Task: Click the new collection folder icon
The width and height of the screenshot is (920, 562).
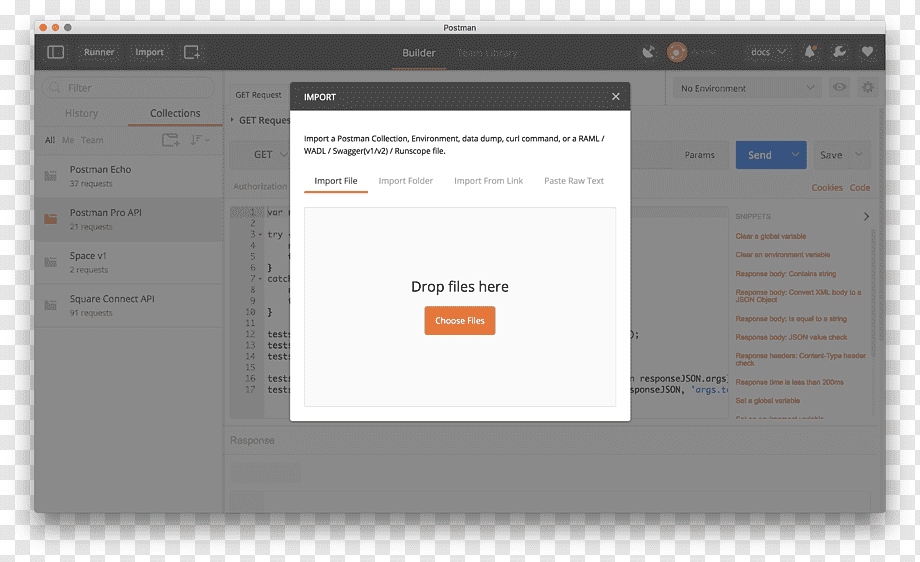Action: tap(171, 140)
